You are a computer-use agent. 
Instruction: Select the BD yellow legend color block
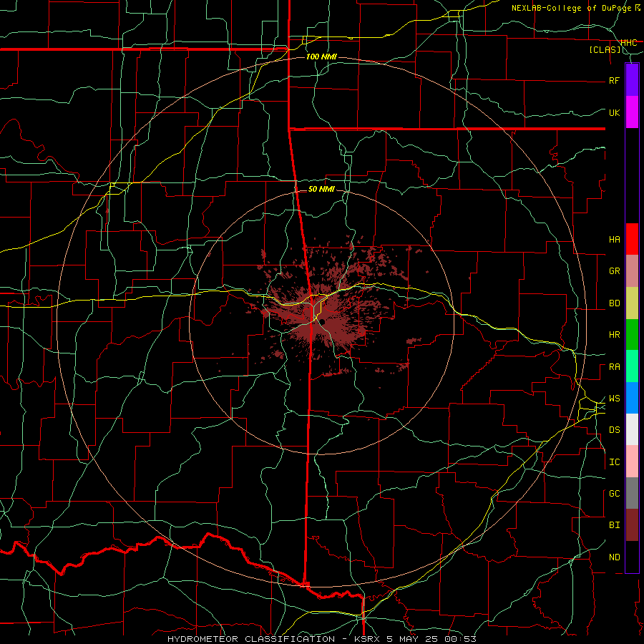tap(632, 303)
